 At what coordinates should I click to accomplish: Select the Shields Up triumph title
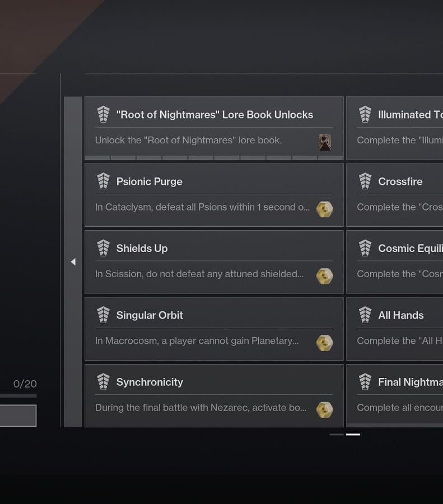pos(142,249)
